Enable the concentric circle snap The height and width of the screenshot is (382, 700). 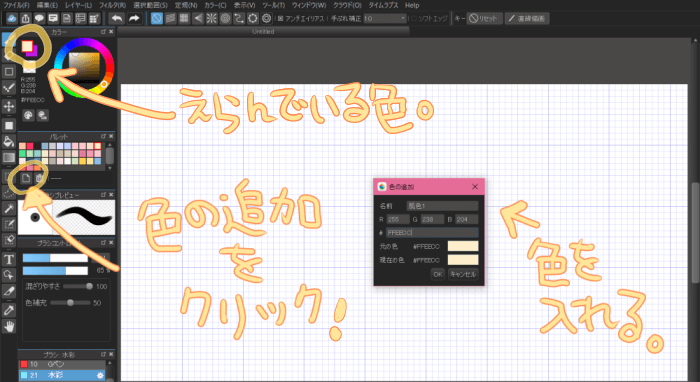(x=225, y=18)
